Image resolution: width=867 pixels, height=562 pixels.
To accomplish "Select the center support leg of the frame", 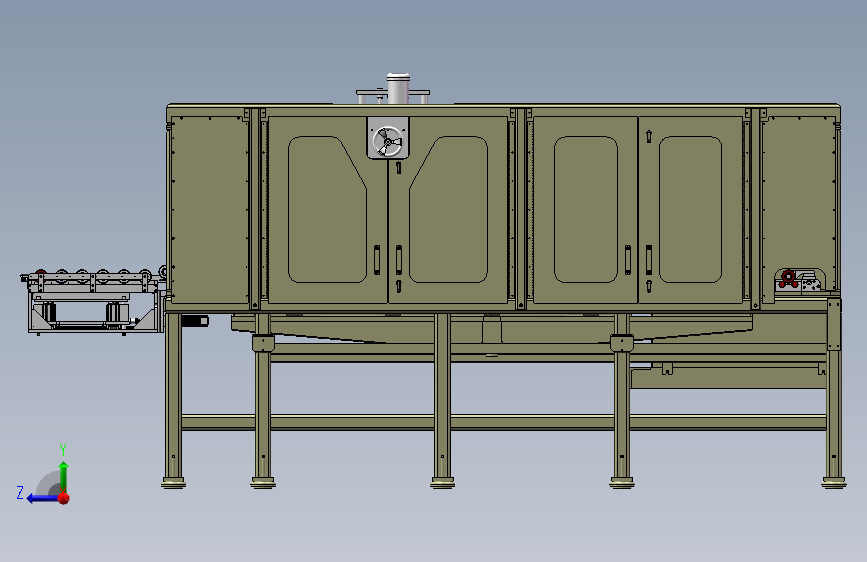I will tap(442, 396).
